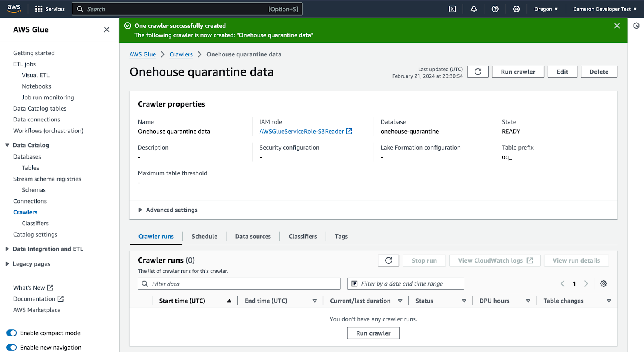Open the AWS logo home link
Screen dimensions: 644x352
pos(14,9)
